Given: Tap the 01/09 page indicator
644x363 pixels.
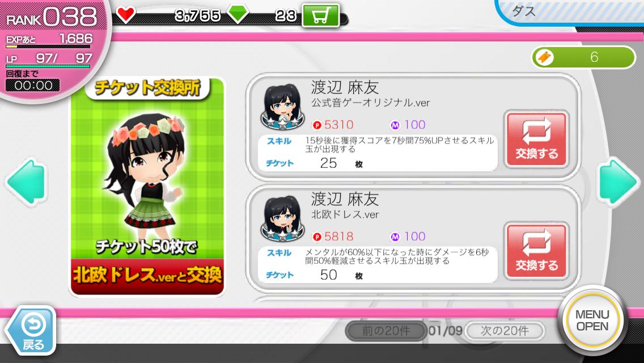Looking at the screenshot, I should tap(446, 331).
